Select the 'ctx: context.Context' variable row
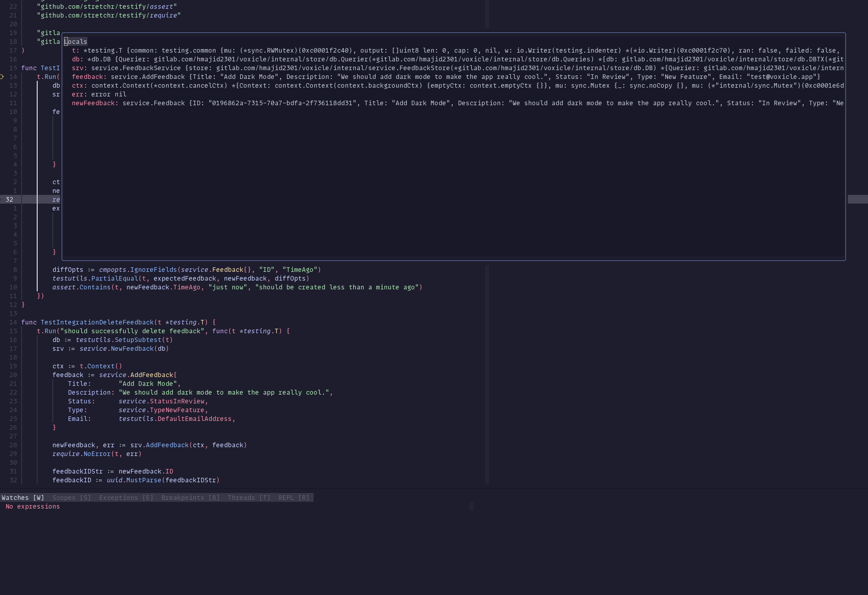This screenshot has height=595, width=868. (x=458, y=85)
